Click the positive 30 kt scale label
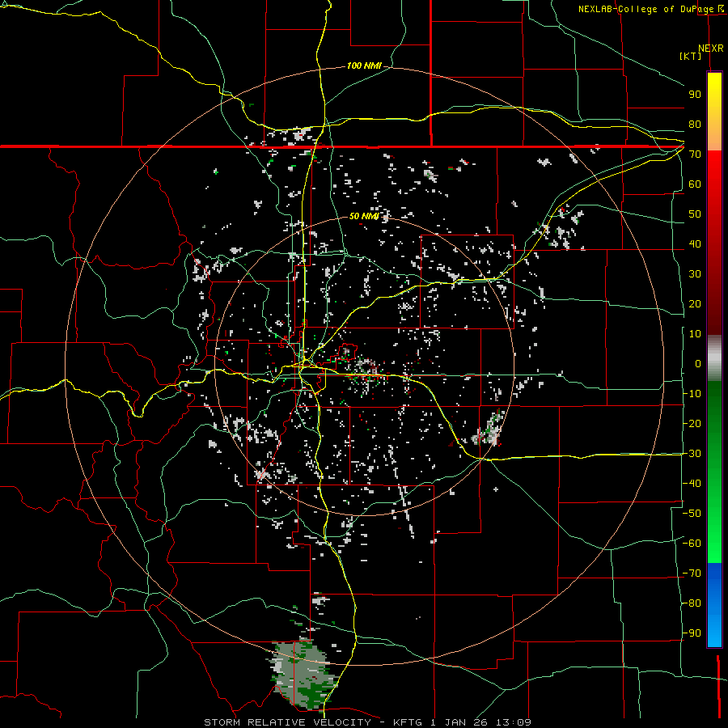The width and height of the screenshot is (728, 728). pos(695,274)
